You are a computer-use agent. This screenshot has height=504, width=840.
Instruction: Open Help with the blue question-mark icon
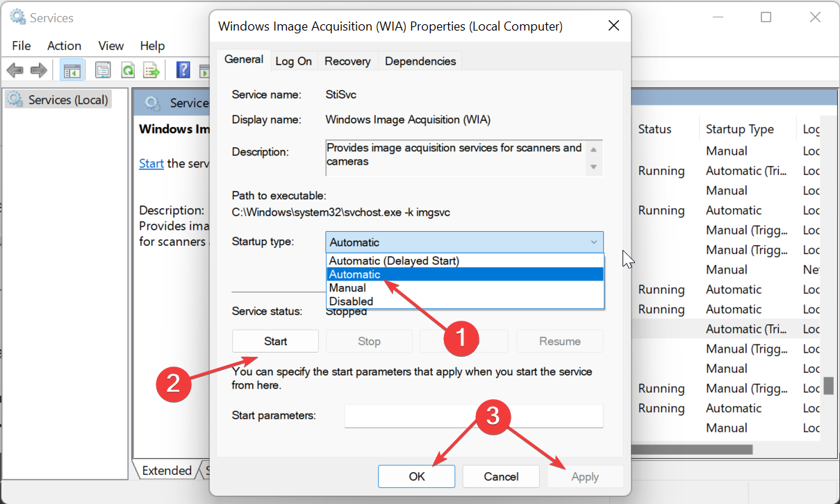pos(183,70)
